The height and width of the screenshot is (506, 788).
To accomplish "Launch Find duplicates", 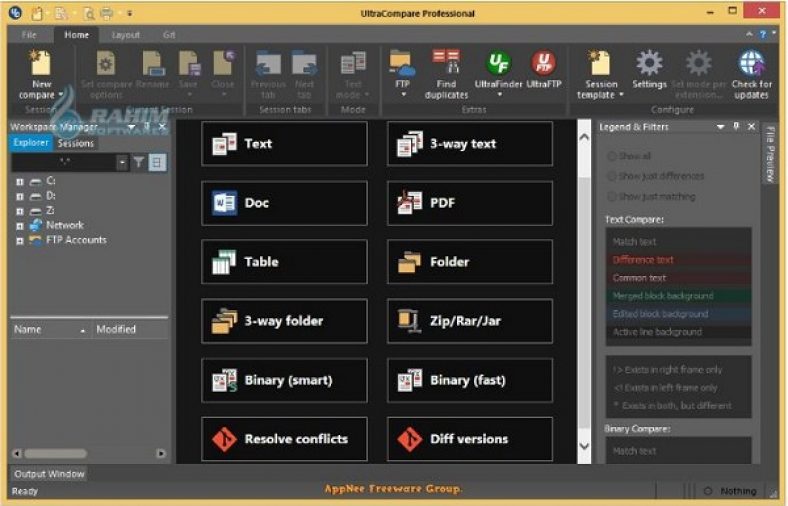I will click(x=446, y=74).
